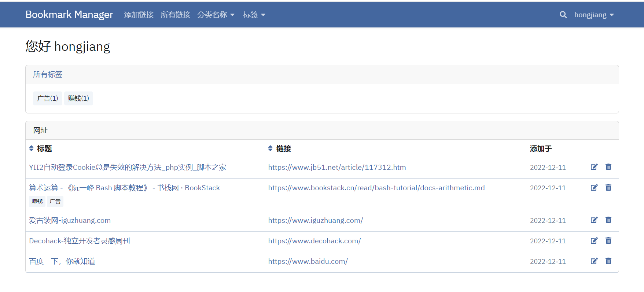Click the search magnifier icon
The width and height of the screenshot is (644, 292).
pos(563,15)
